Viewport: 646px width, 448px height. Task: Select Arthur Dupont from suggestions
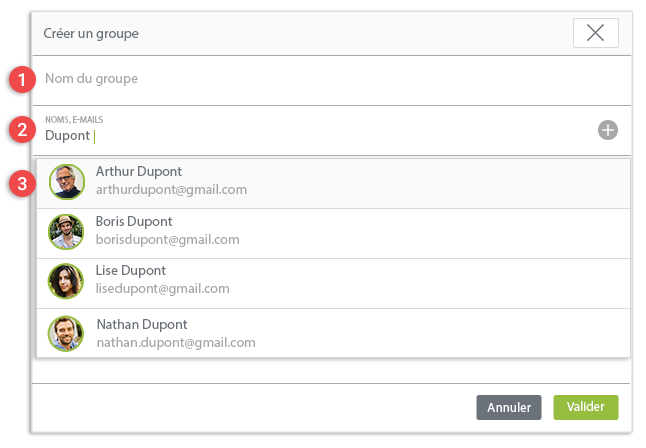(333, 183)
